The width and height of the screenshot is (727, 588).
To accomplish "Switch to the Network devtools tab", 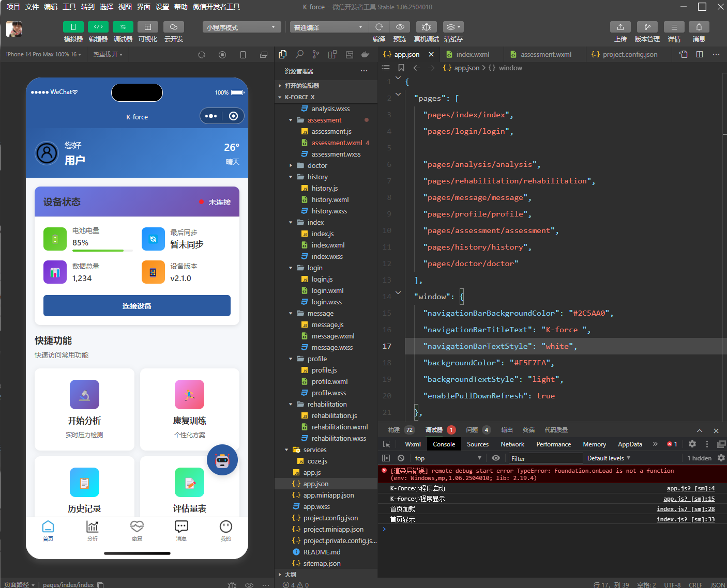I will coord(512,444).
